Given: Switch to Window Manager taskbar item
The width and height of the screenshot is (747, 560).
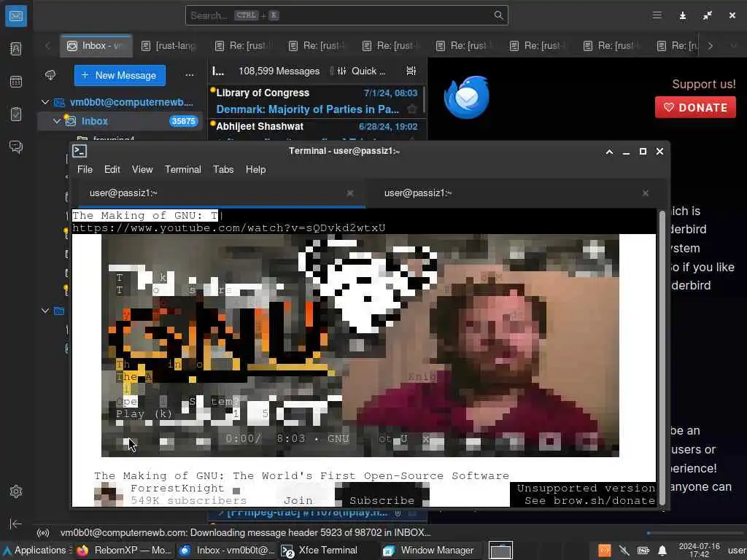Looking at the screenshot, I should [x=429, y=551].
